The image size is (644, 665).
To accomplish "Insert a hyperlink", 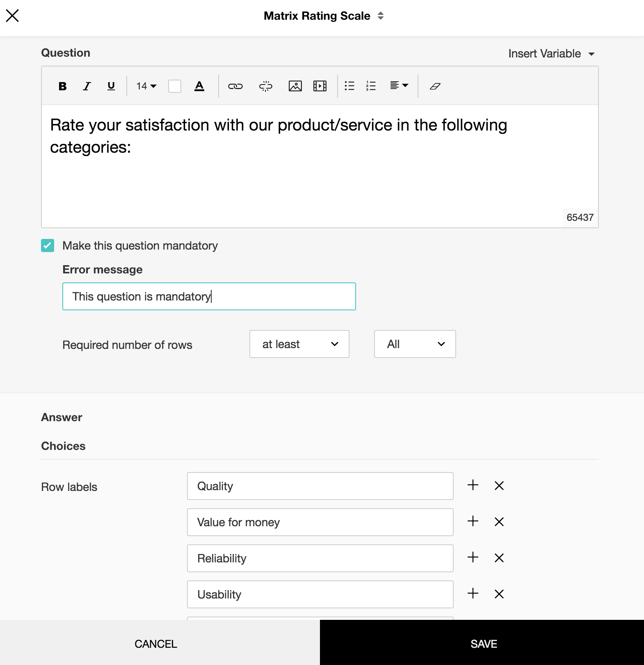I will tap(235, 86).
